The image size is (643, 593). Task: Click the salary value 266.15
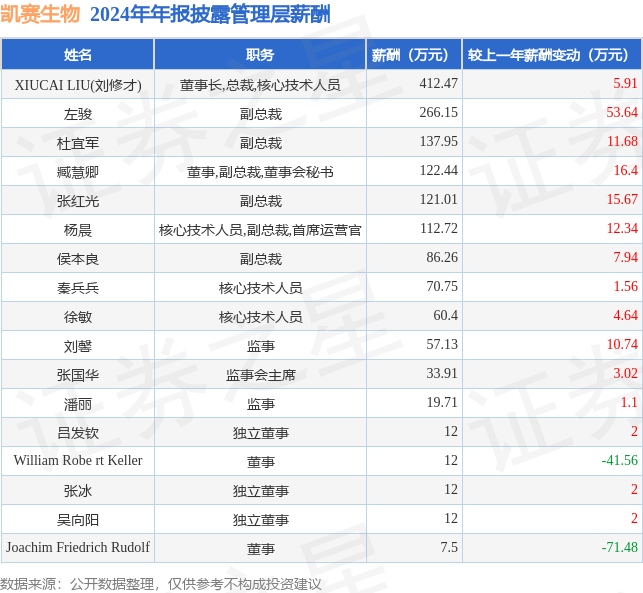(x=438, y=112)
